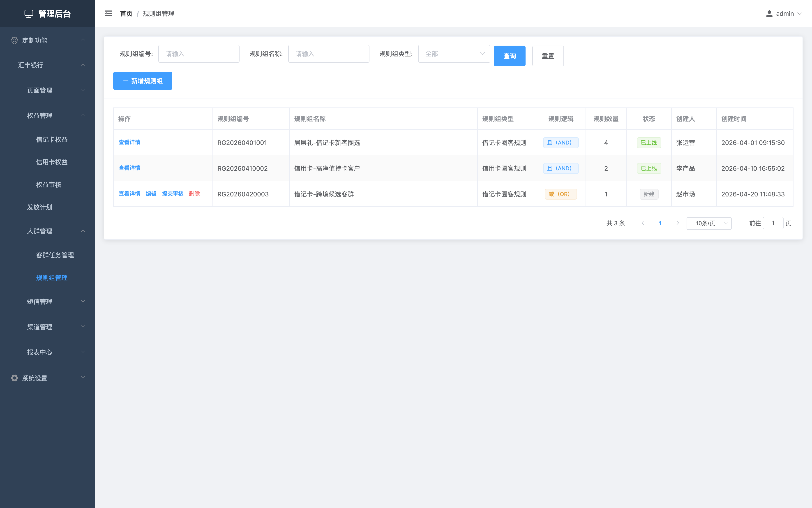Open the 10条/页 page size selector
Screen dimensions: 812x508
[709, 223]
